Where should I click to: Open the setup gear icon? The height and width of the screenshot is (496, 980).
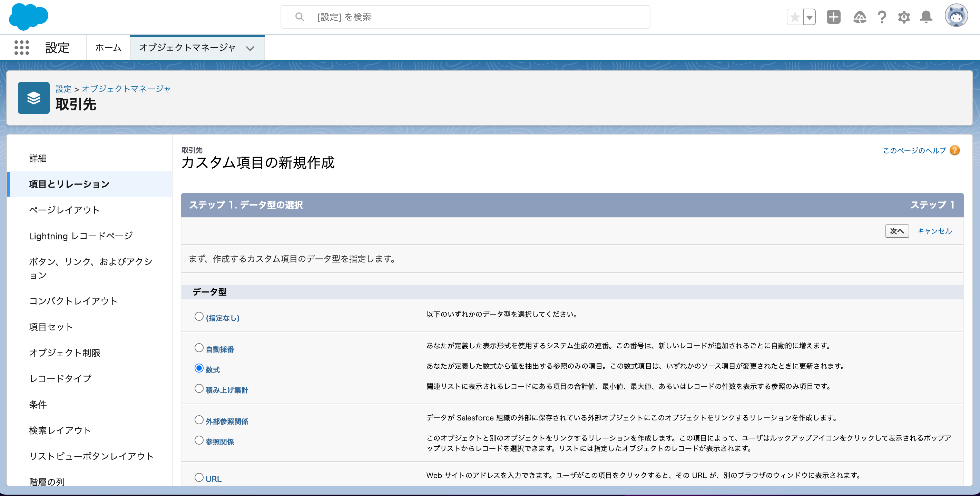point(903,17)
